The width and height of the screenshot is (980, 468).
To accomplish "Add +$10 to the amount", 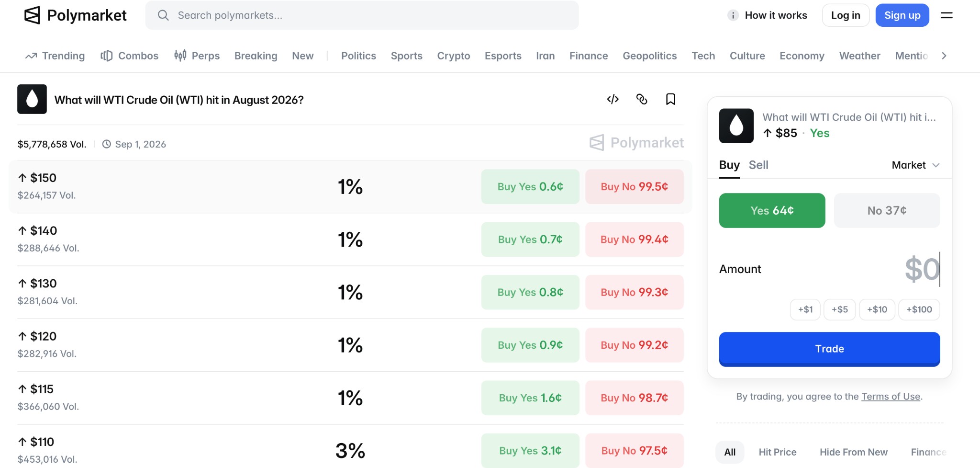I will pos(877,309).
